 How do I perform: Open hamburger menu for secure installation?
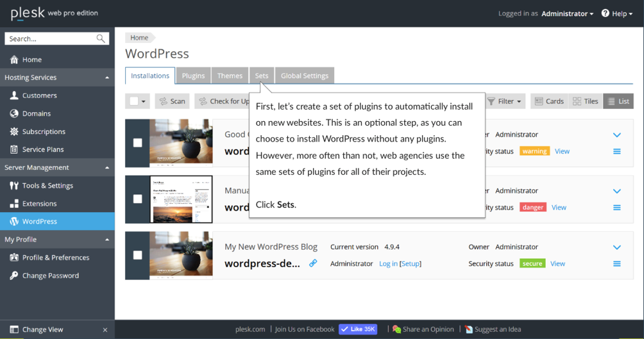617,264
